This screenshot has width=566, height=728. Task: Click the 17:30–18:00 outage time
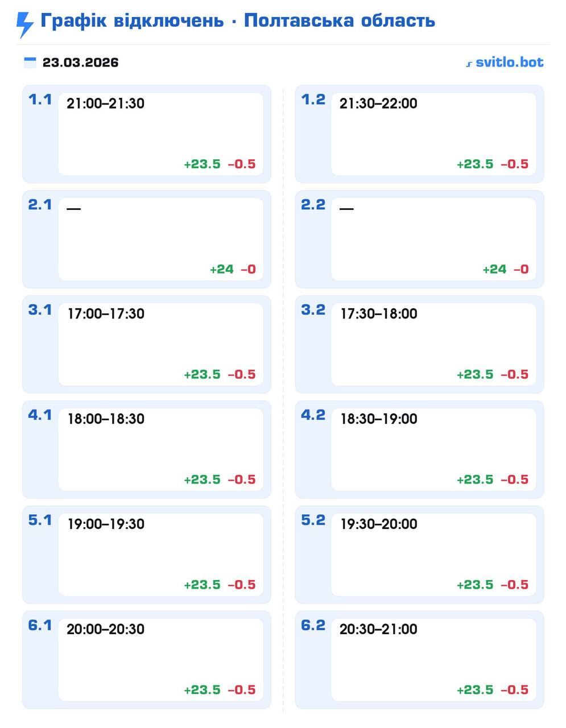tap(379, 314)
